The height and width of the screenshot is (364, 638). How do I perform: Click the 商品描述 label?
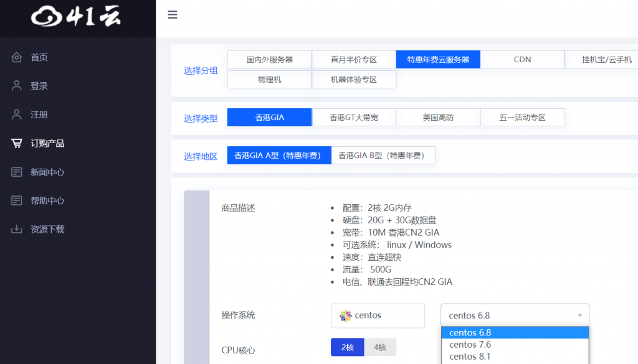238,208
